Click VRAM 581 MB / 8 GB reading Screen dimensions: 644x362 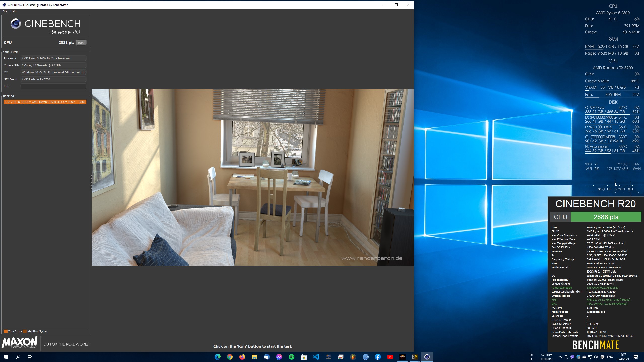tap(613, 87)
